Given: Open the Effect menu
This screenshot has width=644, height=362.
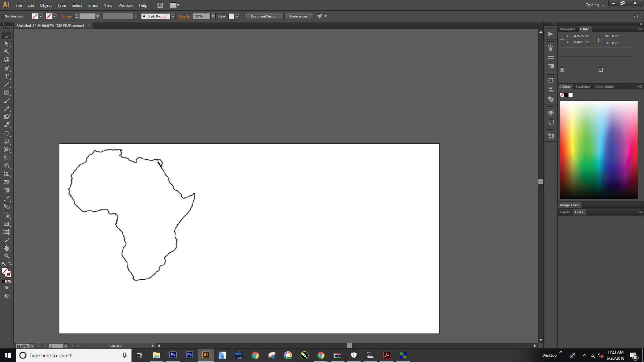Looking at the screenshot, I should tap(93, 5).
